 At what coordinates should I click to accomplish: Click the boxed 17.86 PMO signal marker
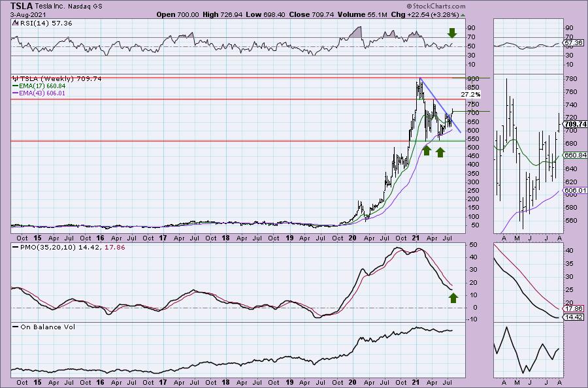574,309
